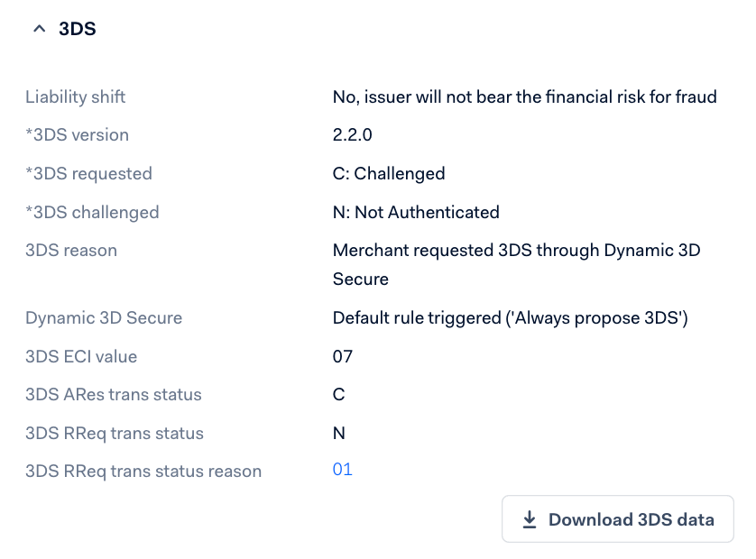Click the 3DS ECI value 07
Screen dimensions: 756x559
(x=343, y=356)
